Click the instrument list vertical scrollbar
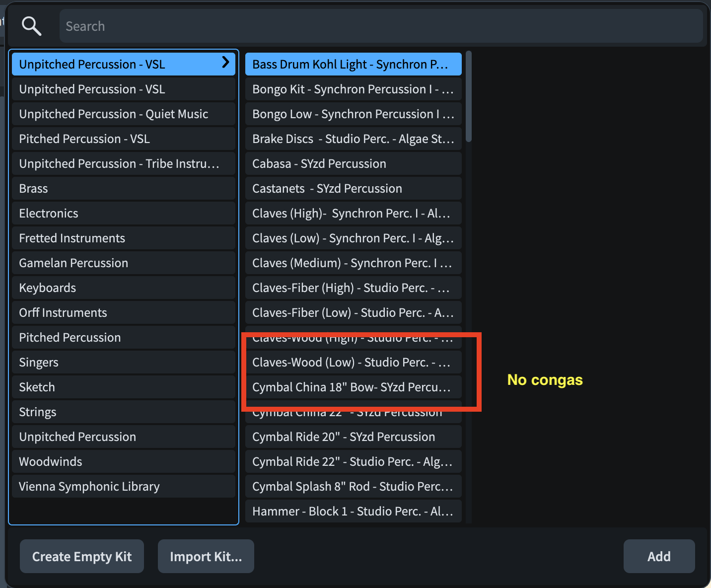Image resolution: width=711 pixels, height=588 pixels. pyautogui.click(x=469, y=96)
